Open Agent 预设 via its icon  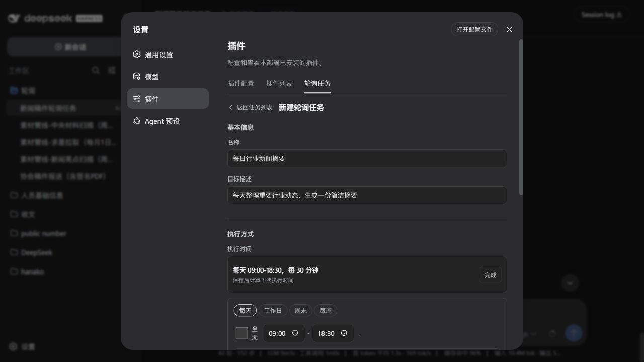(137, 121)
